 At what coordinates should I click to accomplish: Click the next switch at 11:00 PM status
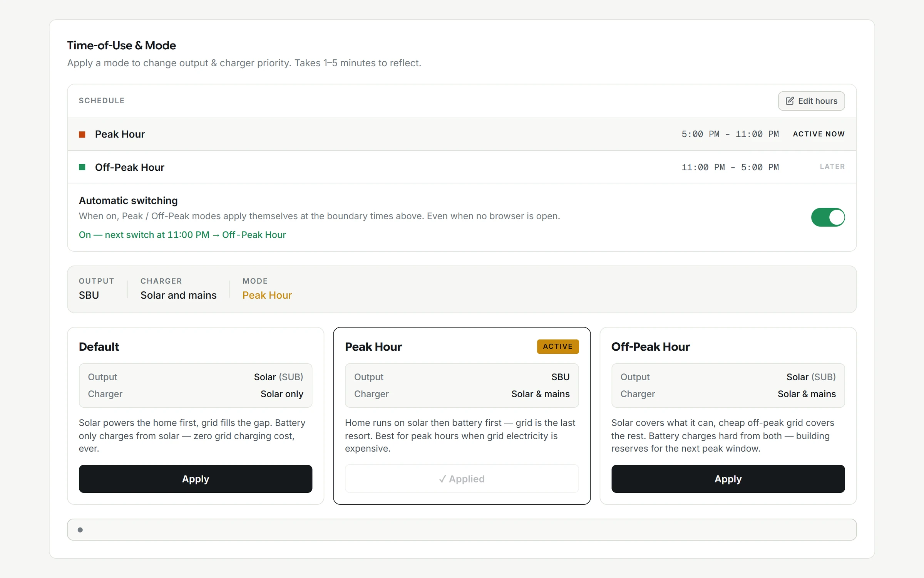coord(182,235)
